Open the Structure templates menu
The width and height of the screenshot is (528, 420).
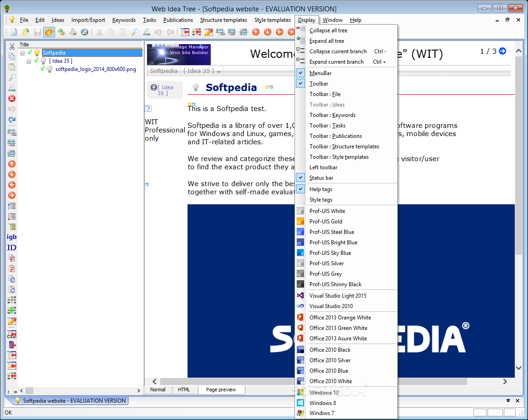[223, 20]
